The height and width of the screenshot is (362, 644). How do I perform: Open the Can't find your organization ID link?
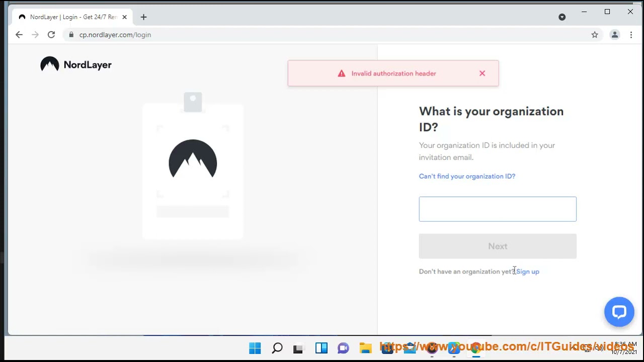tap(467, 176)
